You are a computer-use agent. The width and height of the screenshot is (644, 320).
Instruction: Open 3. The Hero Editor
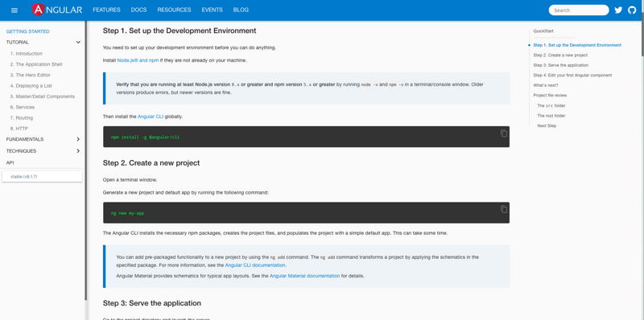click(x=31, y=75)
